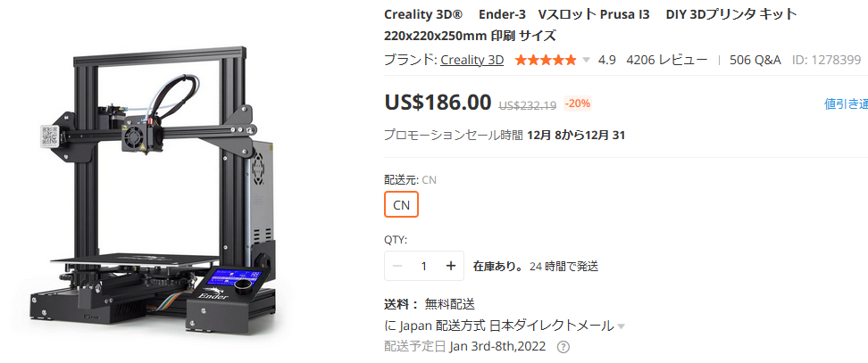Increase quantity with the plus button

click(x=451, y=266)
